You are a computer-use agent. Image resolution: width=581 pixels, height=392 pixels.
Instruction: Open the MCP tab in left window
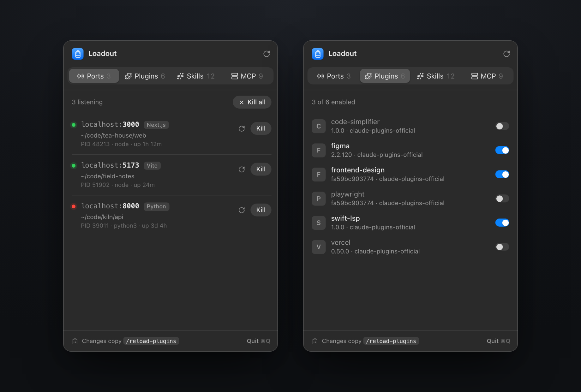coord(247,76)
